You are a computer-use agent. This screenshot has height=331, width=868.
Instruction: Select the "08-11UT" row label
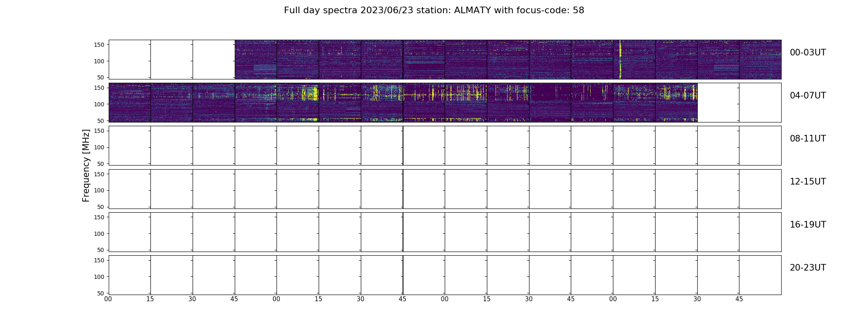point(808,139)
